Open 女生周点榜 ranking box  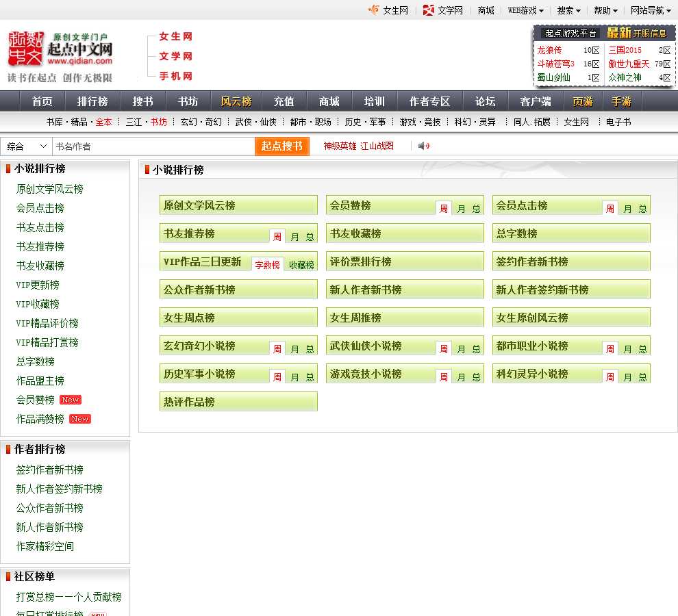[x=238, y=318]
